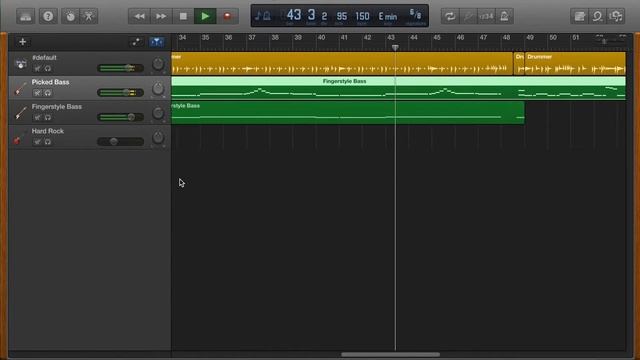Click the Fast Forward transport button

click(161, 16)
